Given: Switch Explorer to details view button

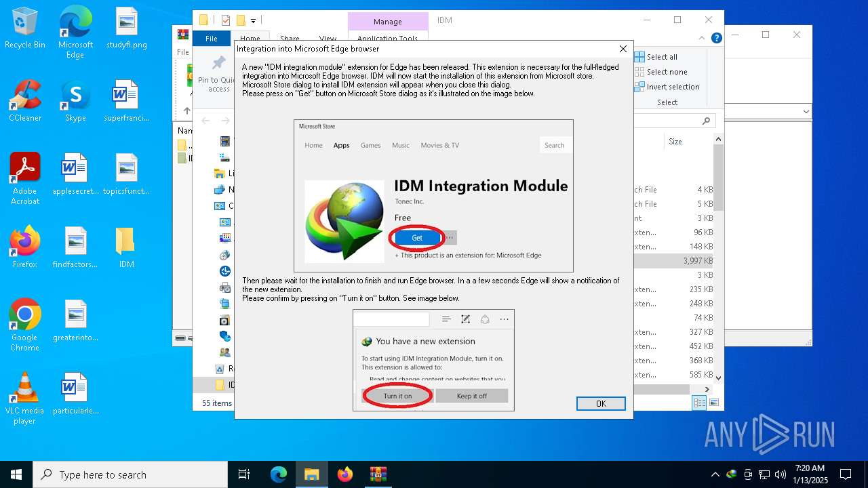Looking at the screenshot, I should click(699, 403).
